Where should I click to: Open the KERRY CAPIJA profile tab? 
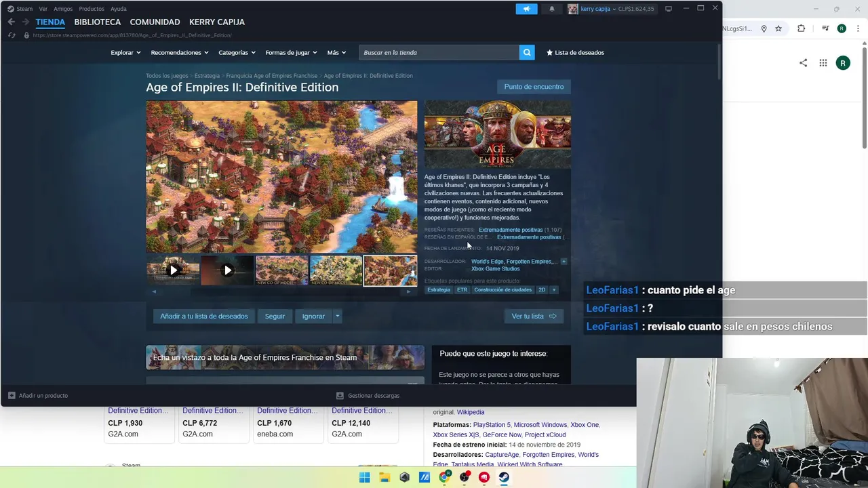(217, 22)
